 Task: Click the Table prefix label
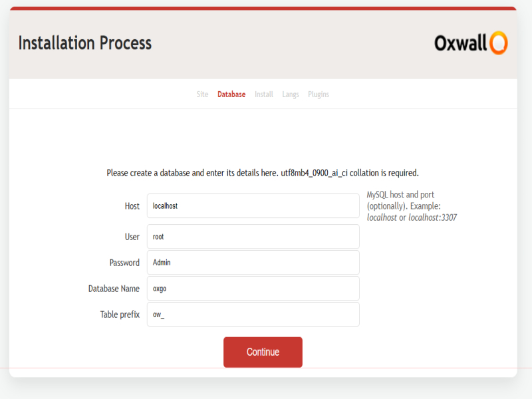click(x=120, y=315)
